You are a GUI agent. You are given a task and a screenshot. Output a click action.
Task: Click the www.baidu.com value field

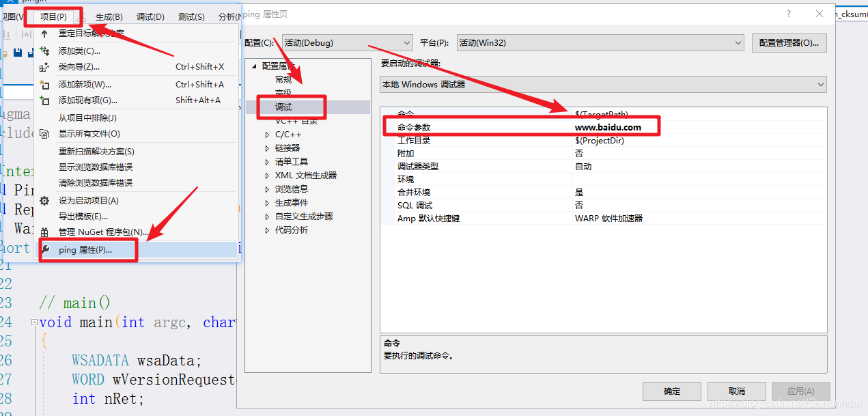coord(699,127)
